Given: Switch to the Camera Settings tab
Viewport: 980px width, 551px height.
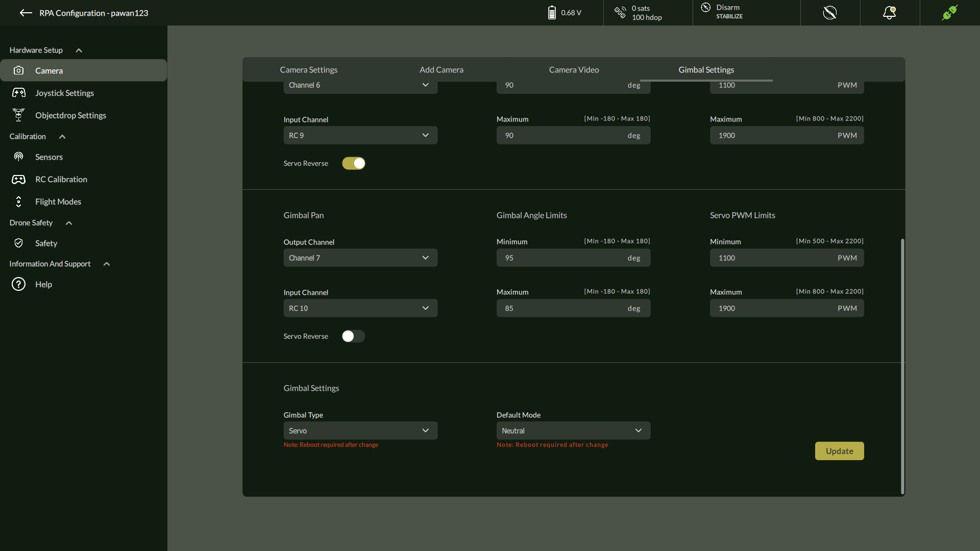Looking at the screenshot, I should (x=308, y=69).
